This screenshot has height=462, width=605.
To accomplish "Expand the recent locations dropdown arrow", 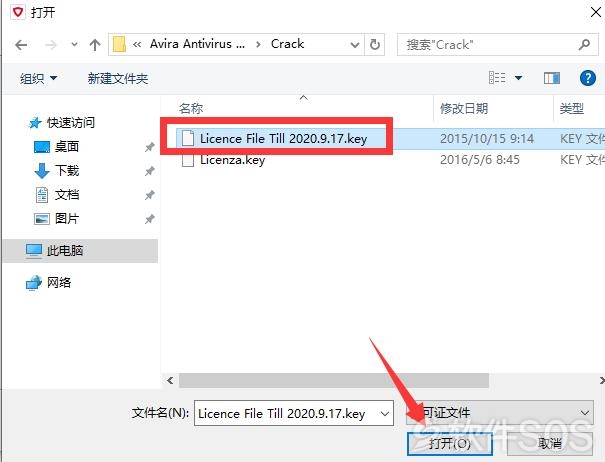I will (74, 45).
